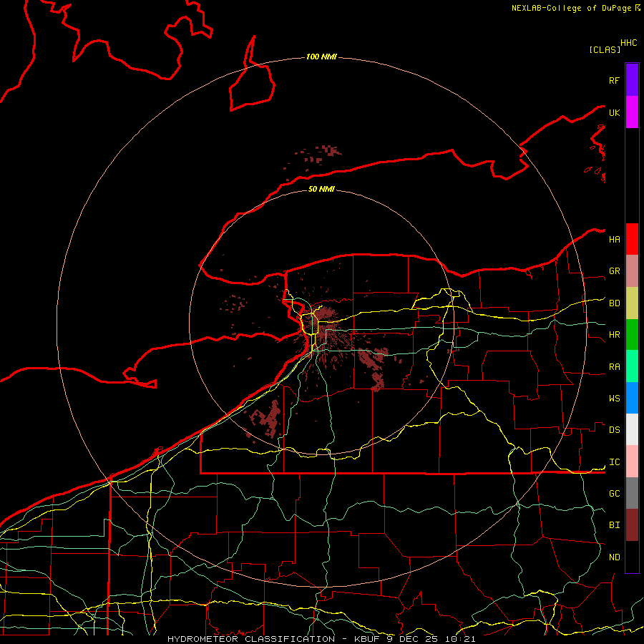Click the WS blue legend swatch
The width and height of the screenshot is (644, 644).
point(632,398)
